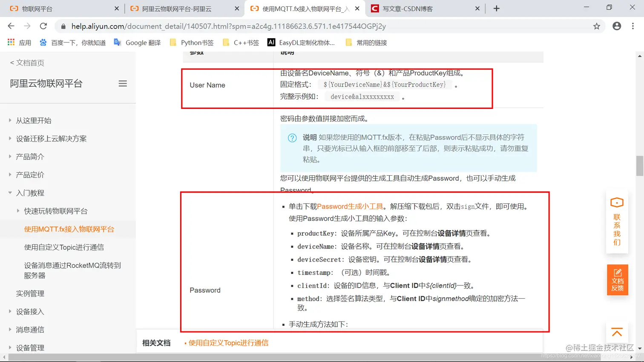Close the 物联网平台 tab
Viewport: 644px width, 362px height.
click(x=117, y=9)
